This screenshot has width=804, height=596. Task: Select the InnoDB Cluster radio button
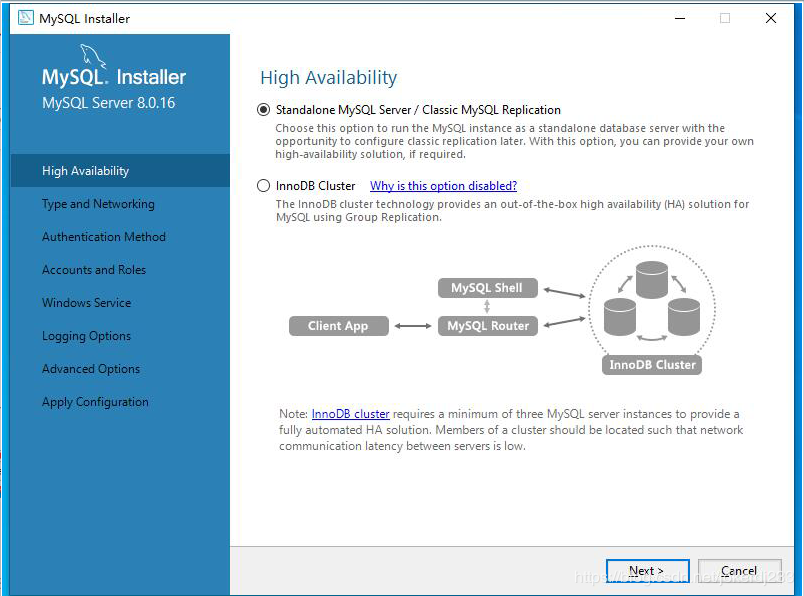coord(264,186)
